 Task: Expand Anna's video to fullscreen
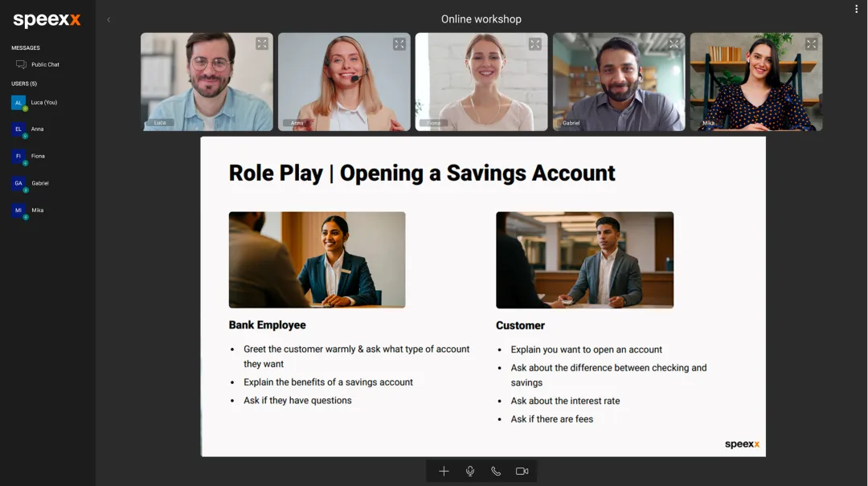coord(399,43)
